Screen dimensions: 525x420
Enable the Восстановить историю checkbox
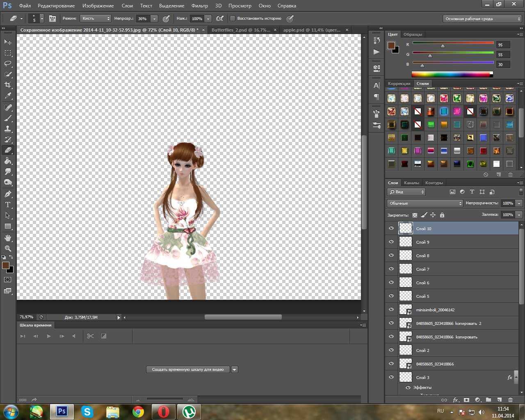pos(233,18)
